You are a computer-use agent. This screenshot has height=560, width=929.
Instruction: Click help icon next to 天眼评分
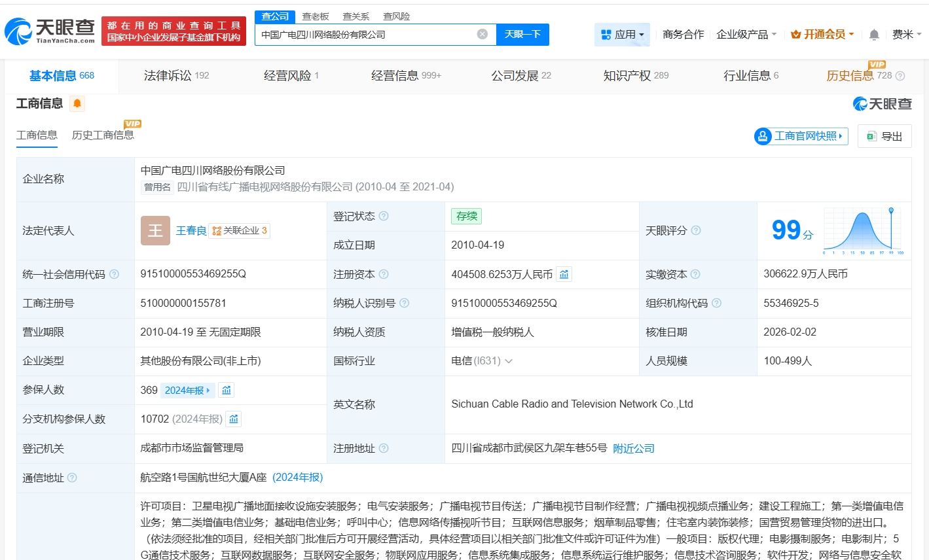(x=696, y=230)
